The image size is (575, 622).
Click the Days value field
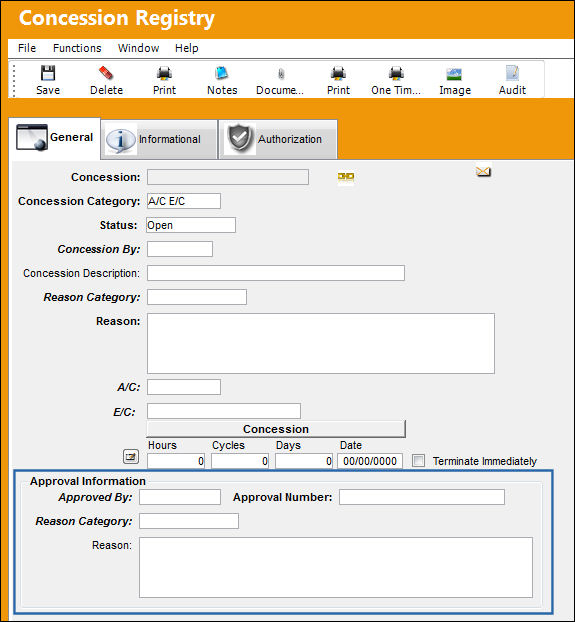(x=304, y=461)
